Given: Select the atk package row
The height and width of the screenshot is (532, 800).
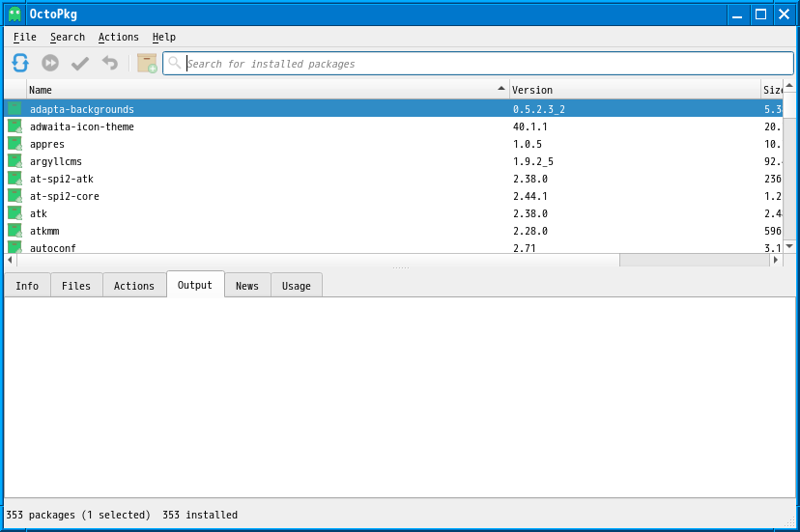Looking at the screenshot, I should tap(393, 212).
